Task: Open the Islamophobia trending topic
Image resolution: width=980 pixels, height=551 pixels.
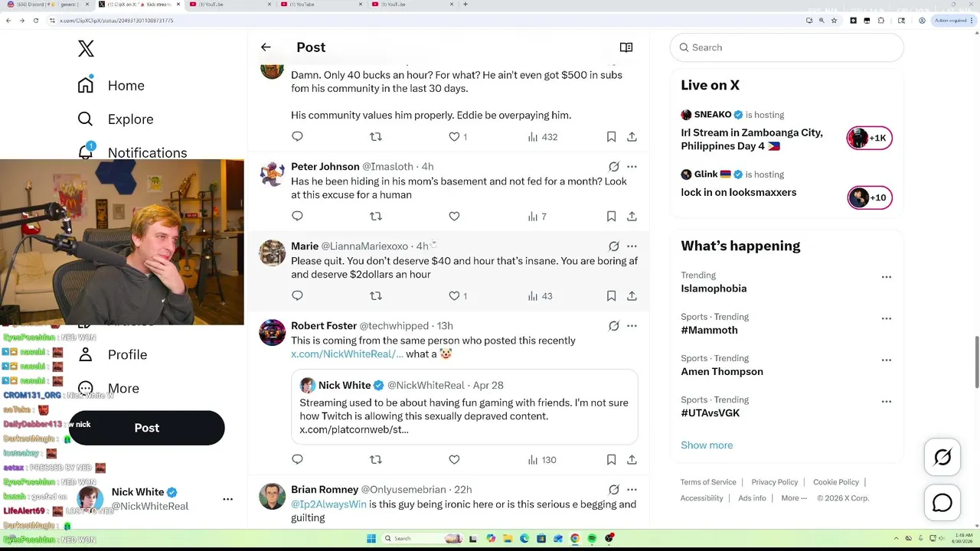Action: click(714, 289)
